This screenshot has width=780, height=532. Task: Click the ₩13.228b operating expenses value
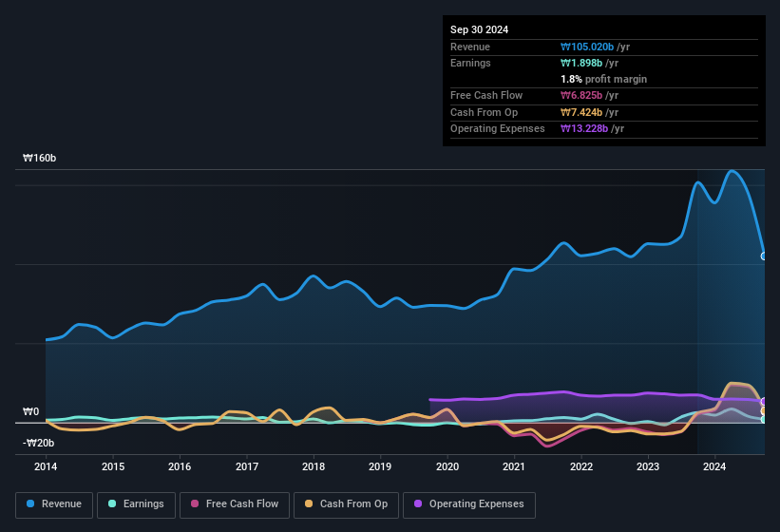[x=584, y=129]
